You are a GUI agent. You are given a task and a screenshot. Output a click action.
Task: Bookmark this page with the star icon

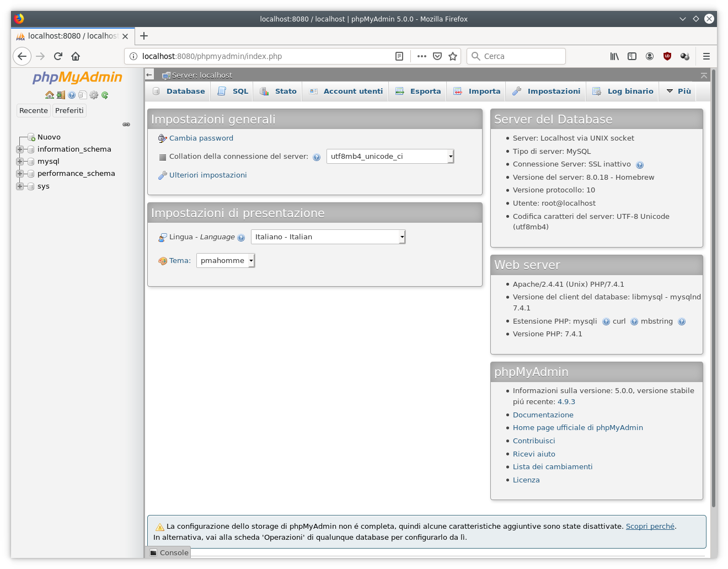click(453, 56)
